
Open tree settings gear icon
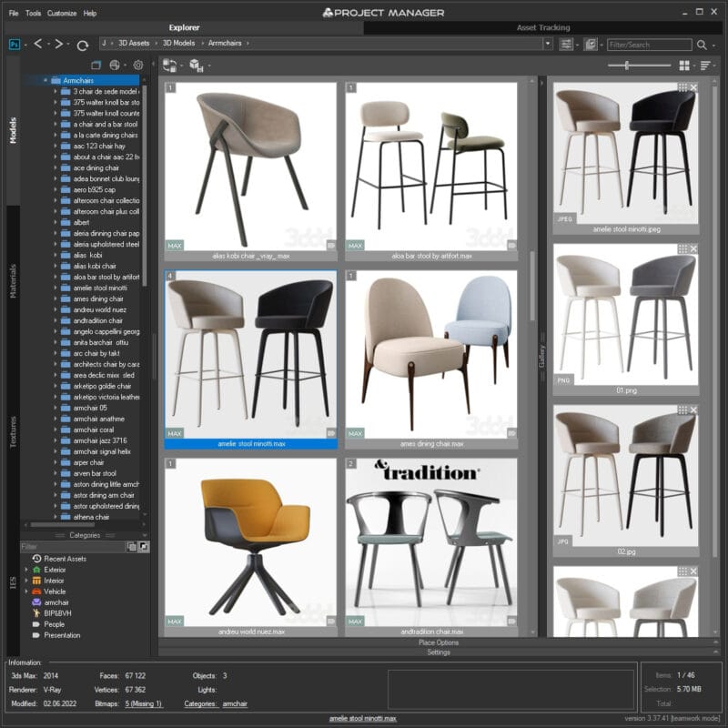click(x=138, y=65)
